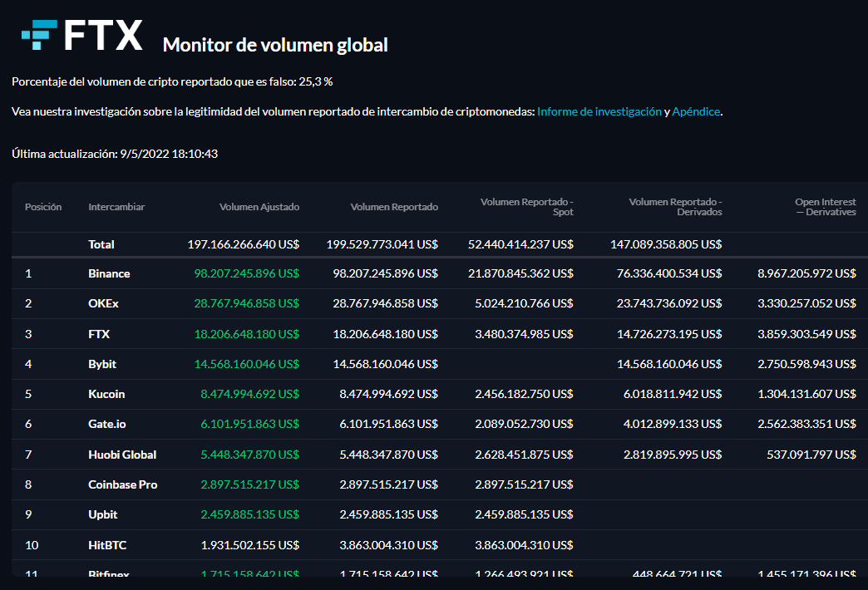The image size is (868, 590).
Task: Select the Bybit exchange name
Action: click(102, 364)
